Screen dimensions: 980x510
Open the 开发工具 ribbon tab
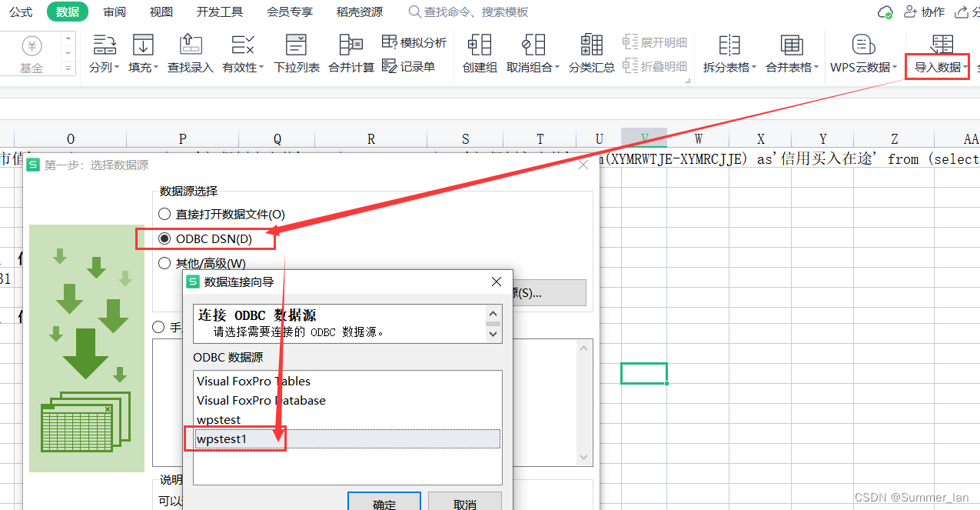click(219, 12)
